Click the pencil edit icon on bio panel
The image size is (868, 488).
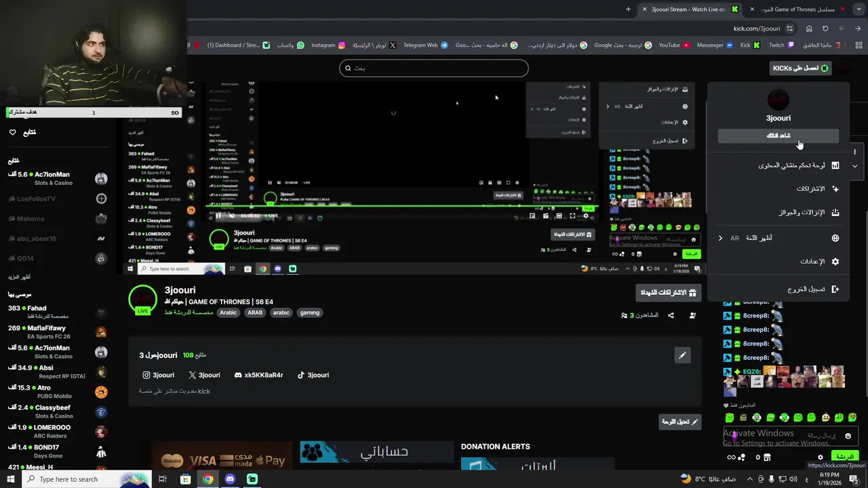682,355
